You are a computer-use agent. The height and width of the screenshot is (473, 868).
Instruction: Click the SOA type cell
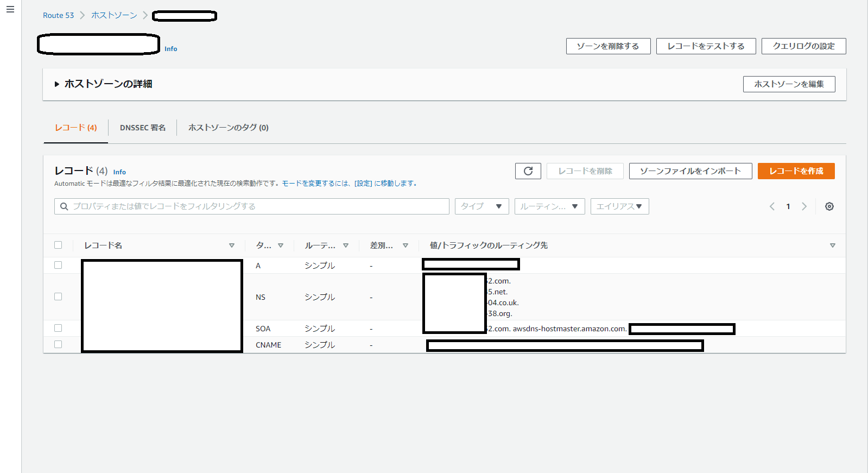tap(263, 329)
